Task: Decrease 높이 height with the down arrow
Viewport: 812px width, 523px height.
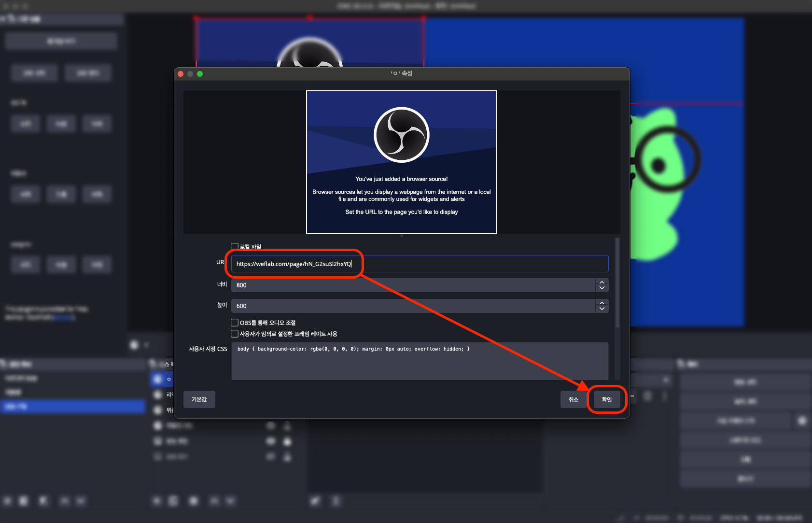Action: pyautogui.click(x=602, y=309)
